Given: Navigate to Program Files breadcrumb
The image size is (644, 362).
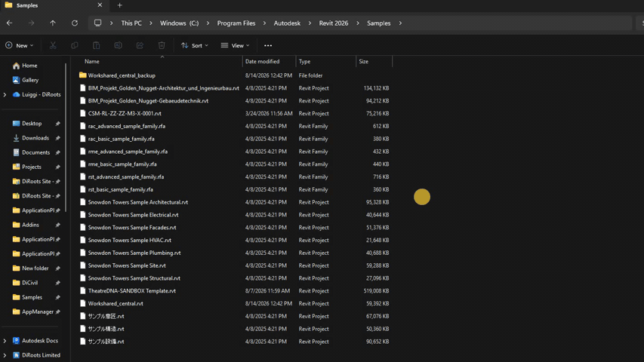Looking at the screenshot, I should [x=236, y=23].
